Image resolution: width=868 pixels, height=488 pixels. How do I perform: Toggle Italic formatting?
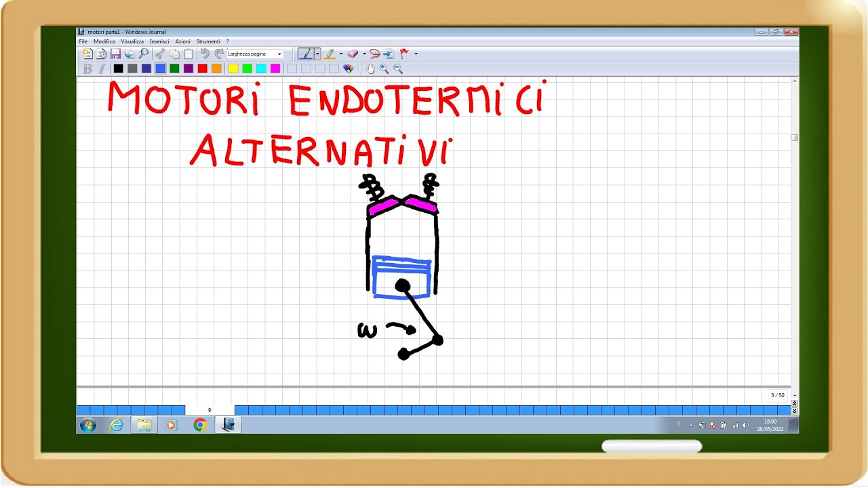102,68
